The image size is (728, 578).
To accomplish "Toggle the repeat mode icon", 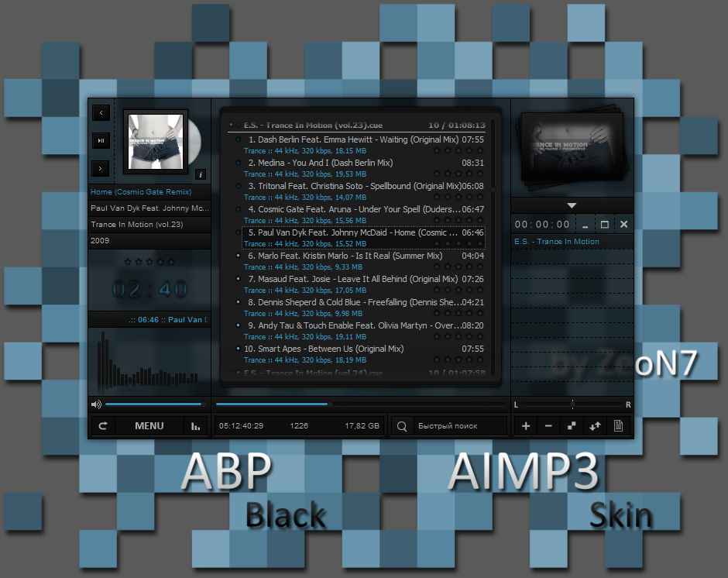I will [x=103, y=425].
